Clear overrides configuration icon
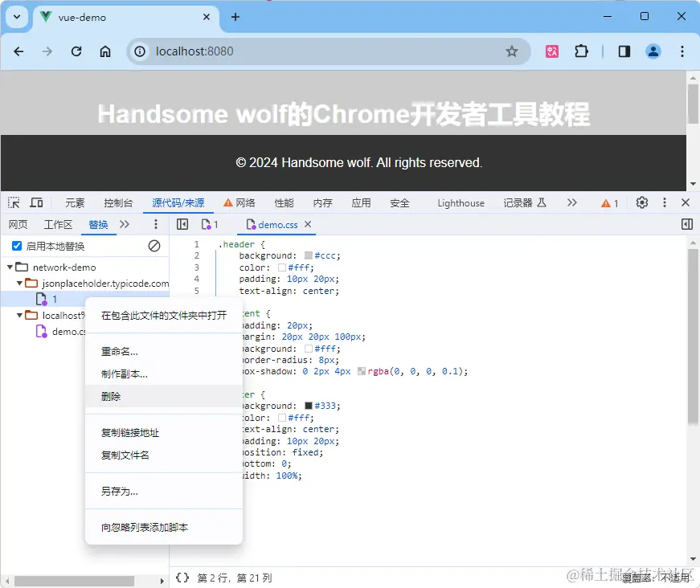 pos(154,246)
